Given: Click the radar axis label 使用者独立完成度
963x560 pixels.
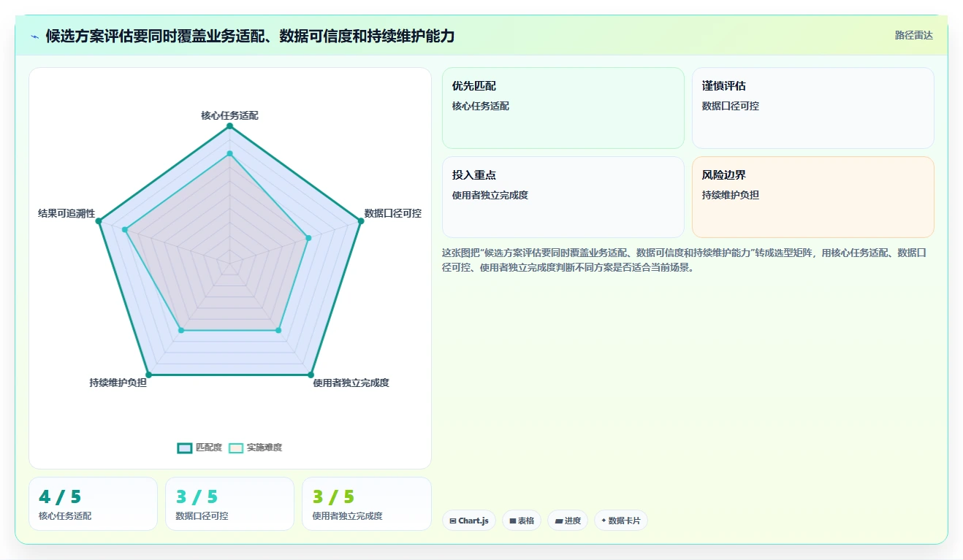Looking at the screenshot, I should click(x=351, y=383).
